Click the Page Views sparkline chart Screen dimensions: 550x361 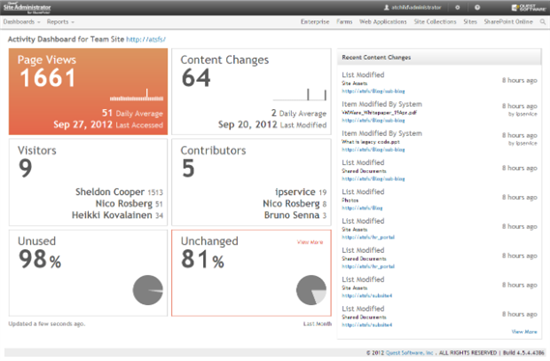click(136, 95)
